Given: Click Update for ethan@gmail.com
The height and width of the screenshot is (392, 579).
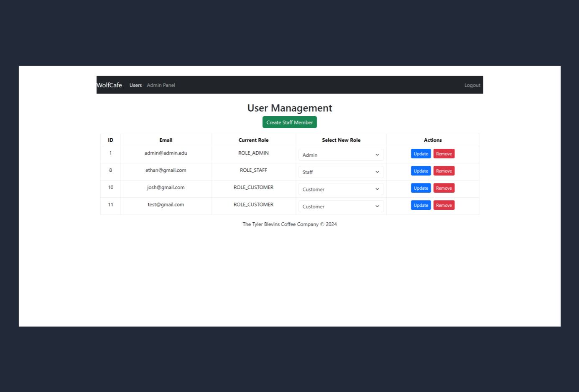Looking at the screenshot, I should click(421, 171).
